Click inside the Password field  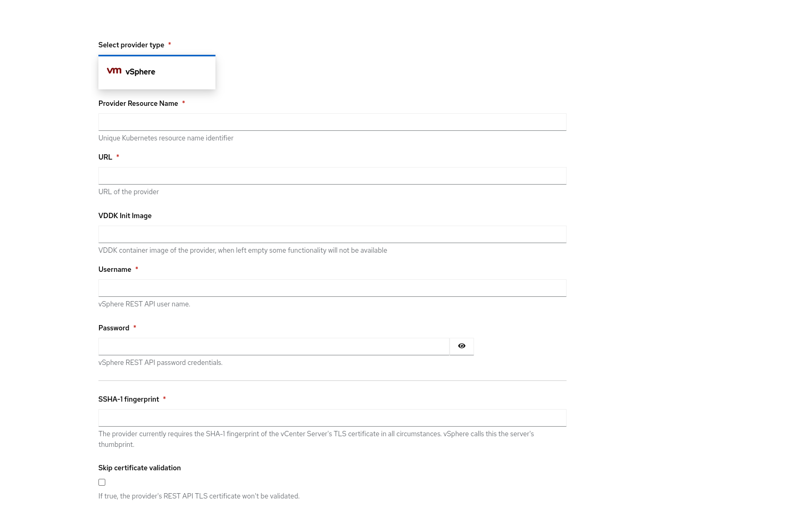[273, 347]
